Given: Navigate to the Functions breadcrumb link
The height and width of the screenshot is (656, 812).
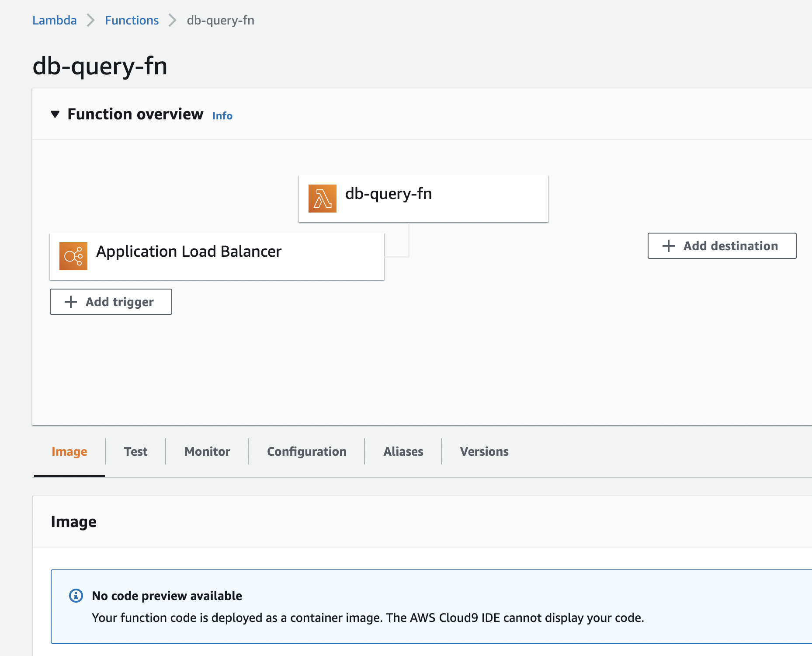Looking at the screenshot, I should pyautogui.click(x=132, y=20).
